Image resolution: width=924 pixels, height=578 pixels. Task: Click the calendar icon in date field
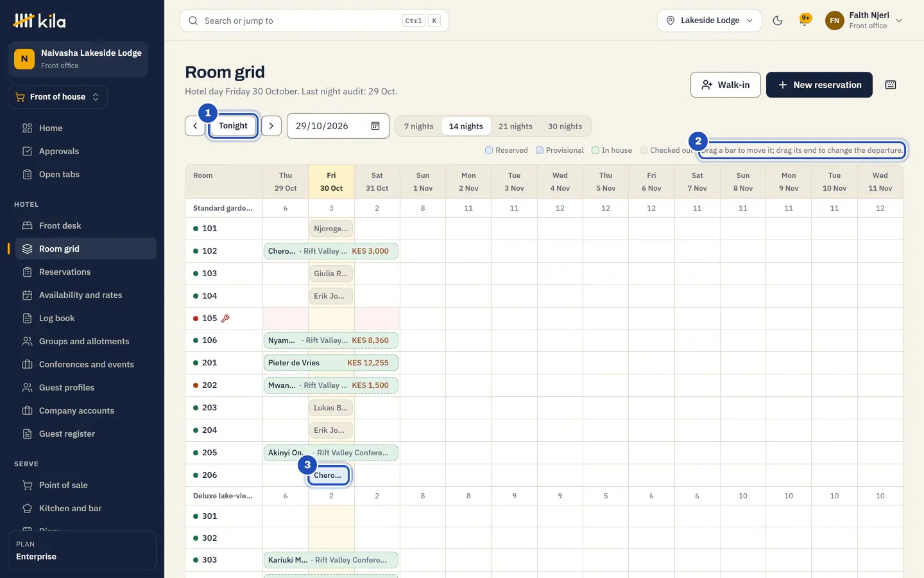tap(375, 126)
